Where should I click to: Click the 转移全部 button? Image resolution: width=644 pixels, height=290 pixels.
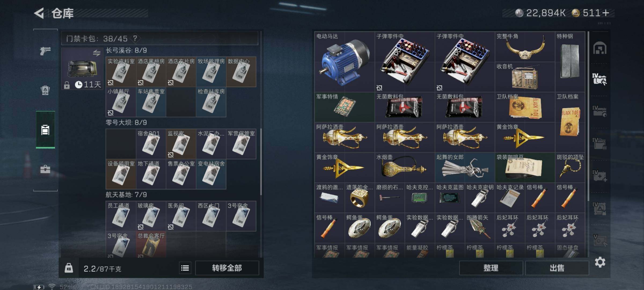227,268
